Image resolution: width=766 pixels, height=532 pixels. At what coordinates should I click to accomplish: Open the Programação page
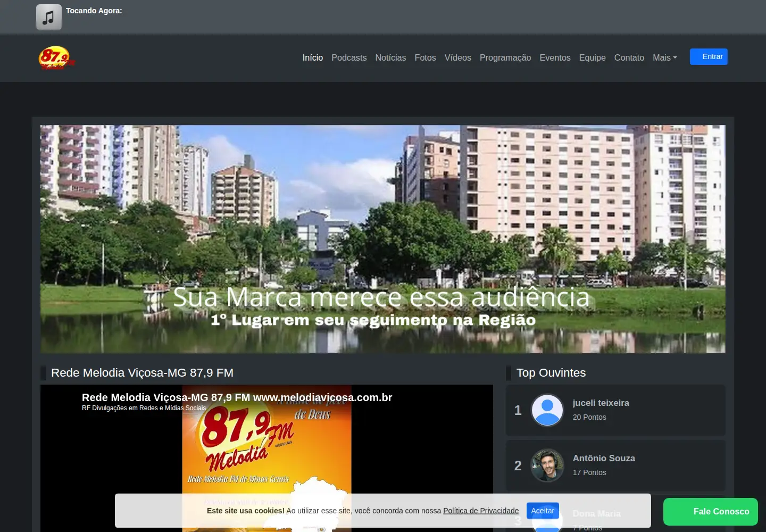[x=505, y=57]
